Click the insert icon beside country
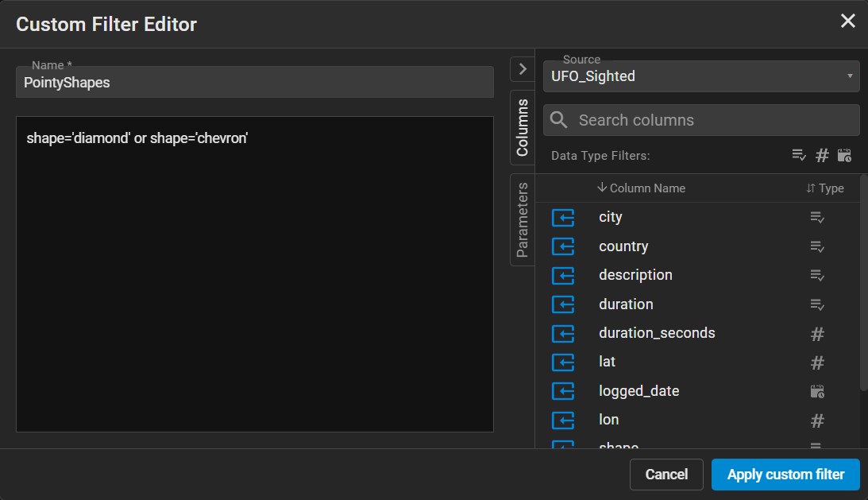Viewport: 868px width, 500px height. [x=562, y=246]
